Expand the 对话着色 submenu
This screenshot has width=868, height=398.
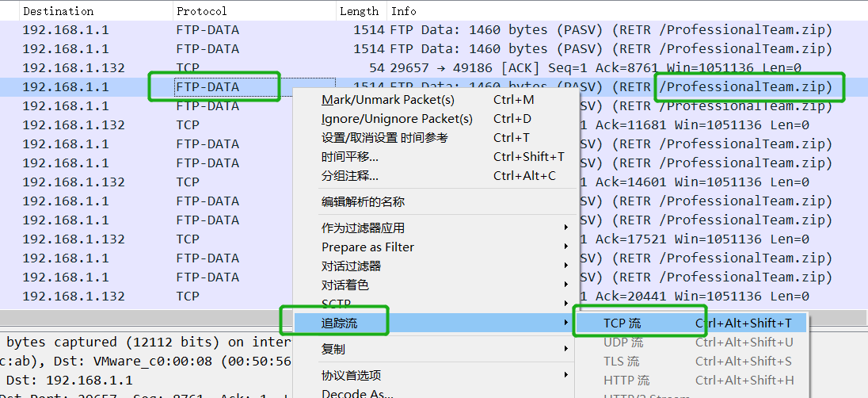coord(436,285)
